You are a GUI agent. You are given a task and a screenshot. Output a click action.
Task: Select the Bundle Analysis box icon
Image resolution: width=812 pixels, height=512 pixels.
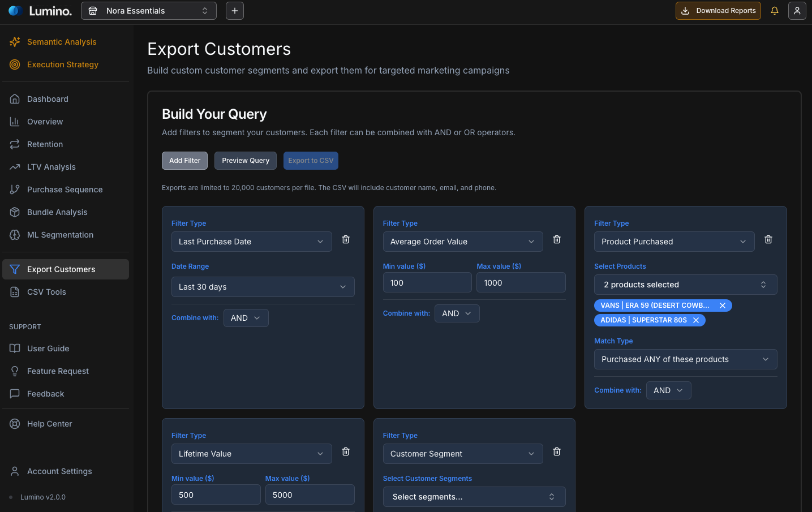[x=15, y=212]
